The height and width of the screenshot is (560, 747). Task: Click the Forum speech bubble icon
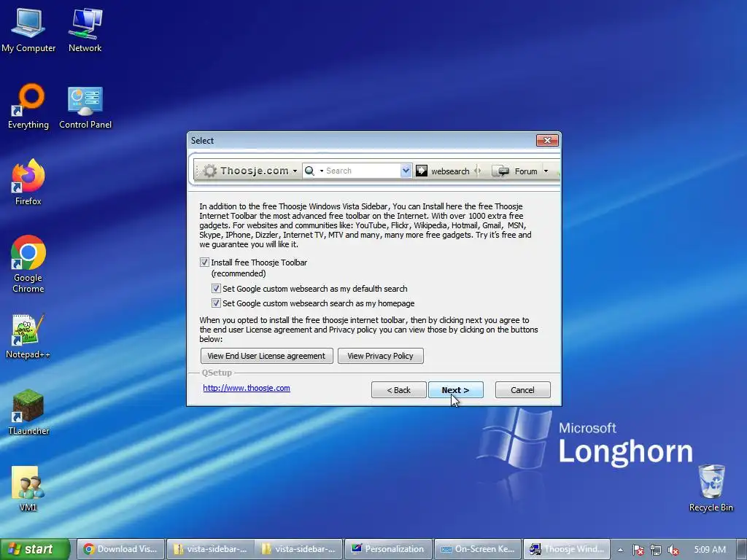click(500, 171)
